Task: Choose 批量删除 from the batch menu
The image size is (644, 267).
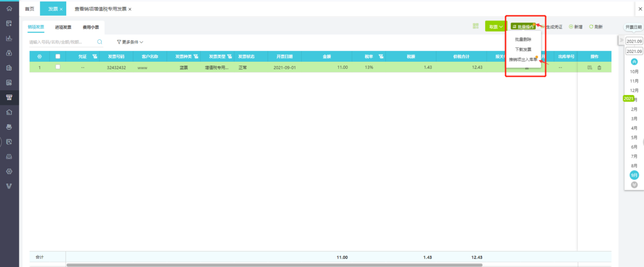Action: 523,39
